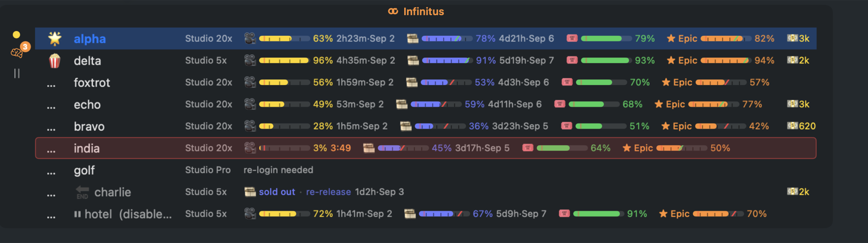This screenshot has width=868, height=243.
Task: Click the green 70% progress bar for foxtrot
Action: pyautogui.click(x=601, y=82)
